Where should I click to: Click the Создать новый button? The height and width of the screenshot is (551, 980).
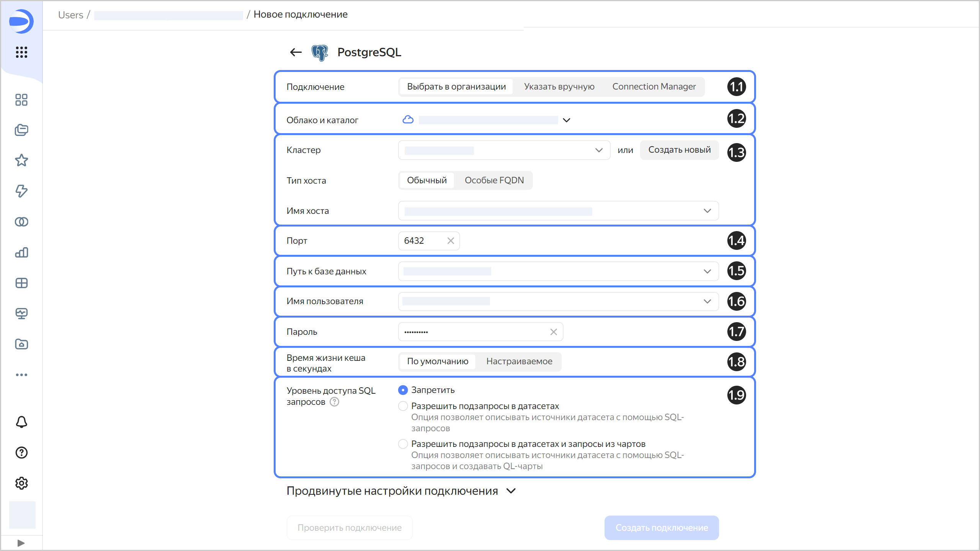coord(679,150)
